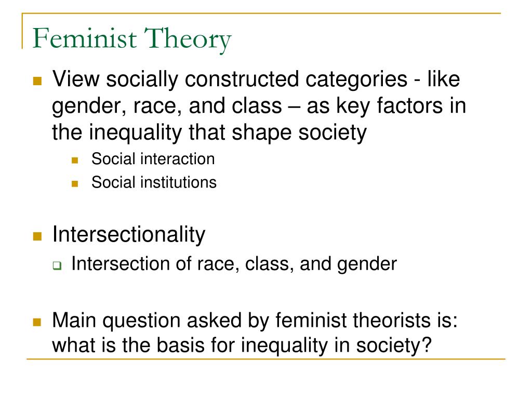Select the gold bullet beside View socially constructed

(x=37, y=81)
